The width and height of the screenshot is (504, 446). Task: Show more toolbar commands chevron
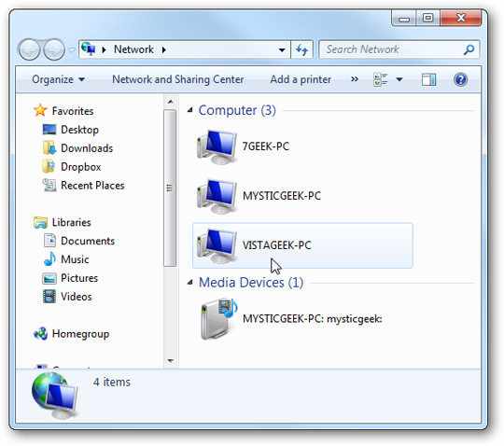tap(355, 79)
